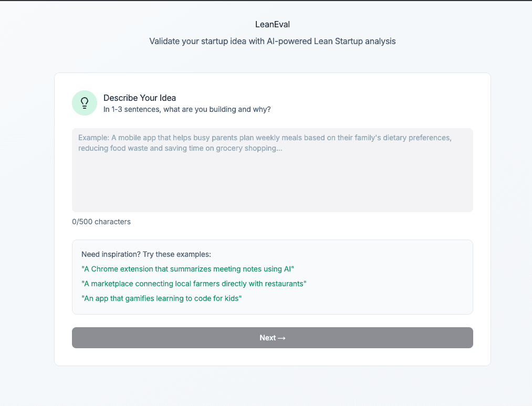The width and height of the screenshot is (532, 406).
Task: Click the 0/500 character counter
Action: [x=101, y=222]
